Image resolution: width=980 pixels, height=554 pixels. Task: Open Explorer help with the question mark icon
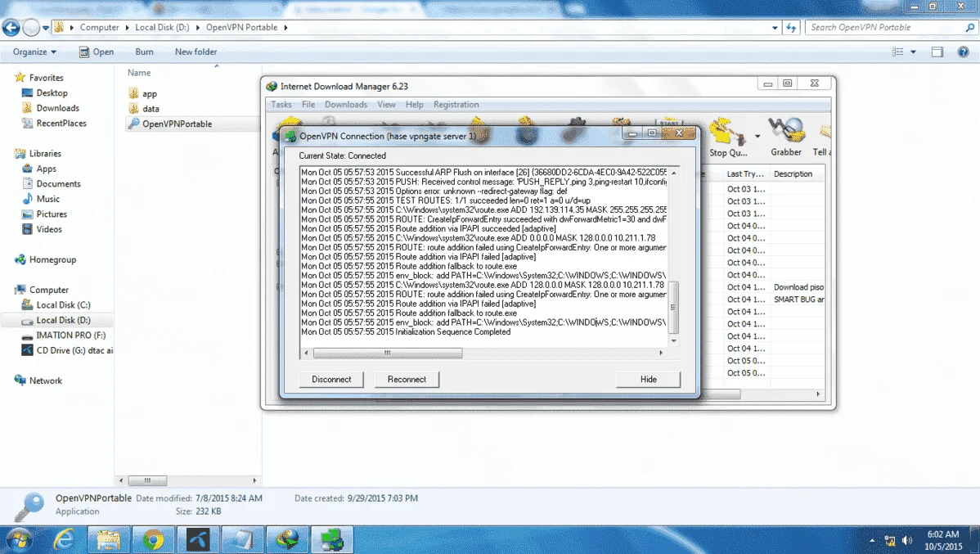click(963, 52)
